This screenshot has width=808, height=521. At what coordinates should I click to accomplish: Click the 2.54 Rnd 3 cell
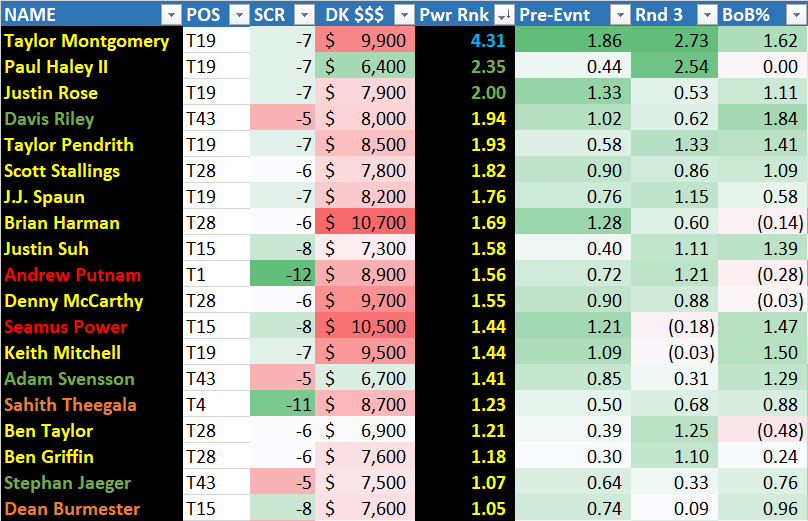(x=675, y=66)
